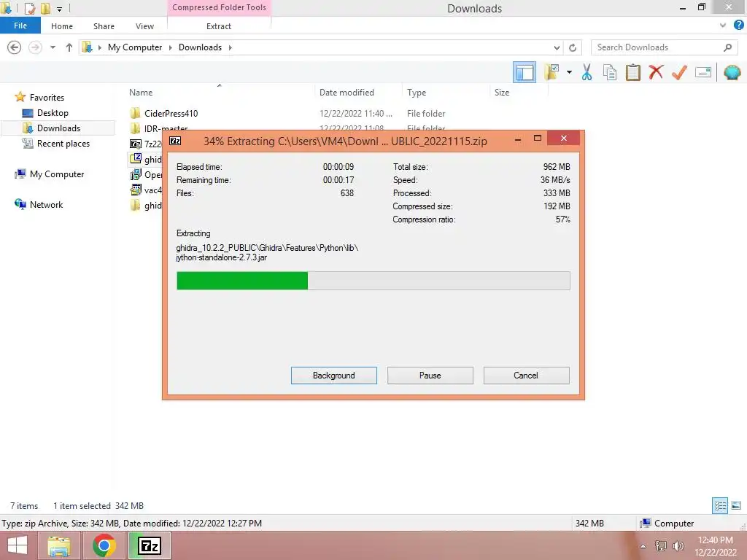Open File Explorer from the taskbar
Screen dimensions: 747x560
click(x=58, y=545)
